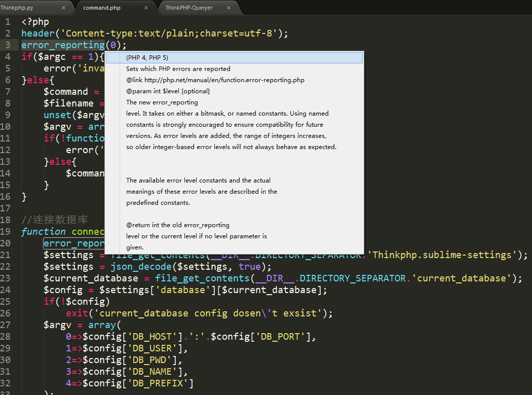Close the ThinkPHP-Queryer tab
This screenshot has height=395, width=532.
[229, 8]
